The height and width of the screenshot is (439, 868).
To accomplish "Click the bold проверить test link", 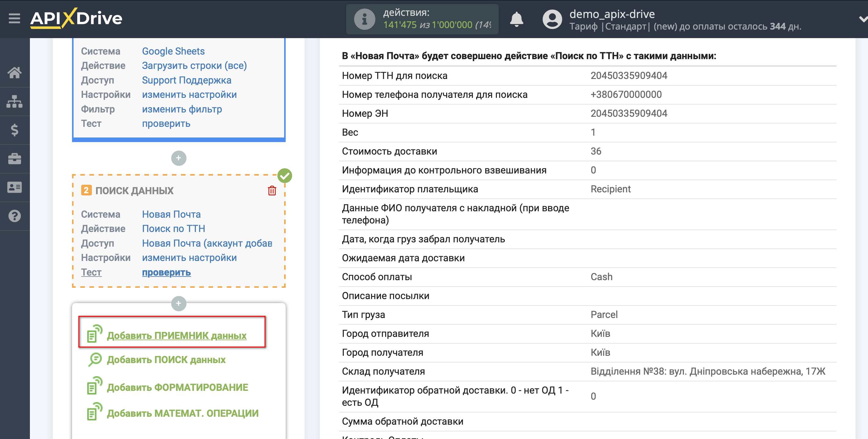I will (x=166, y=272).
